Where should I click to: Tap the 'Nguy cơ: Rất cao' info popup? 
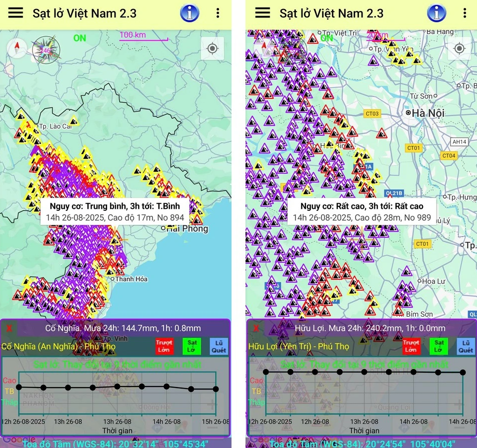[362, 212]
